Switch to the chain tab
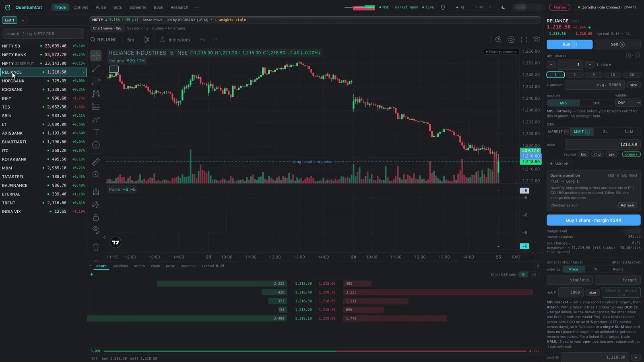The image size is (644, 362). coord(155,266)
